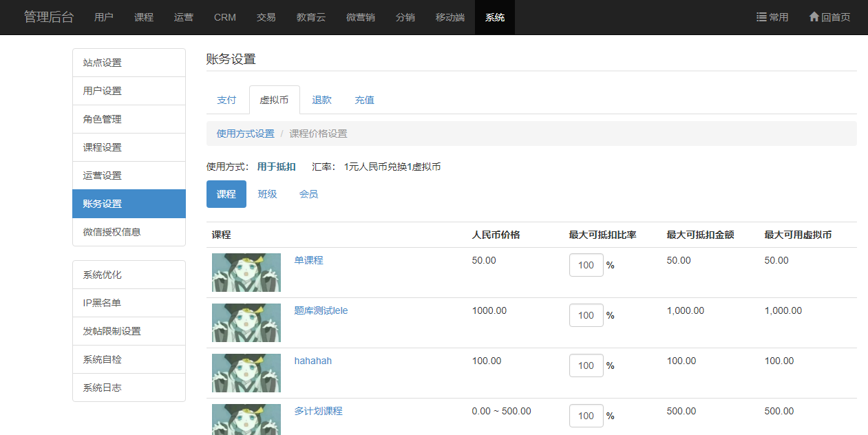Screen dimensions: 868x435
Task: Click the 常用 list icon
Action: click(x=761, y=17)
